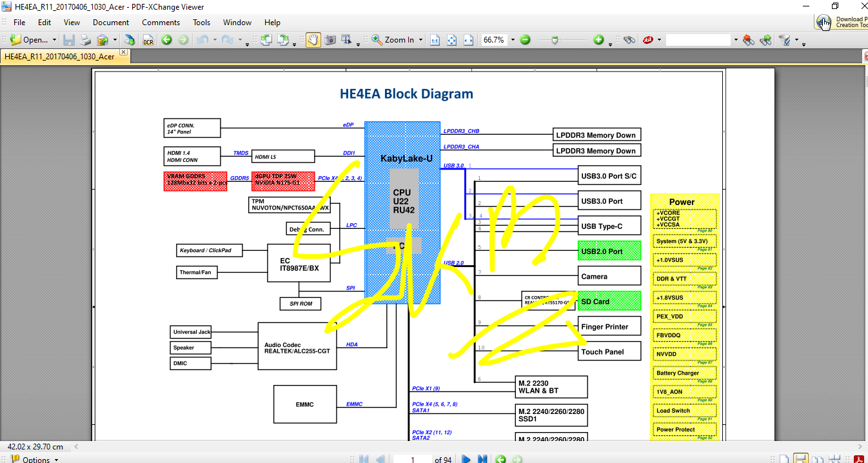Expand the search options funnel dropdown

click(x=796, y=40)
